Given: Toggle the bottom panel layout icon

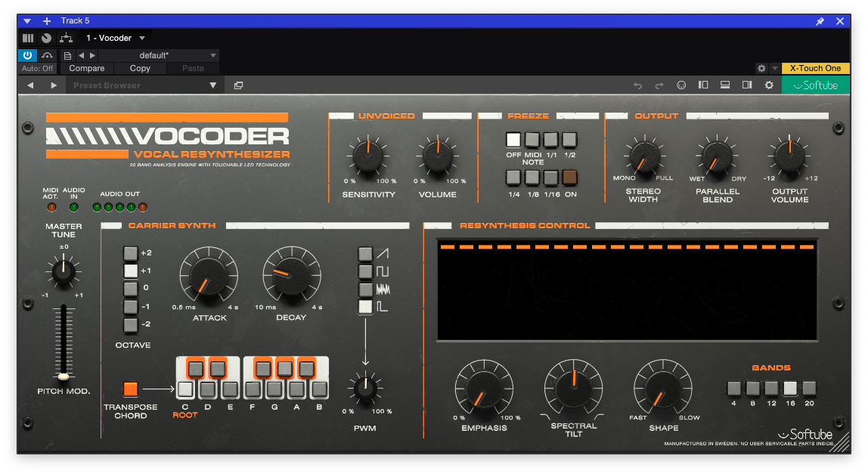Looking at the screenshot, I should pyautogui.click(x=724, y=85).
